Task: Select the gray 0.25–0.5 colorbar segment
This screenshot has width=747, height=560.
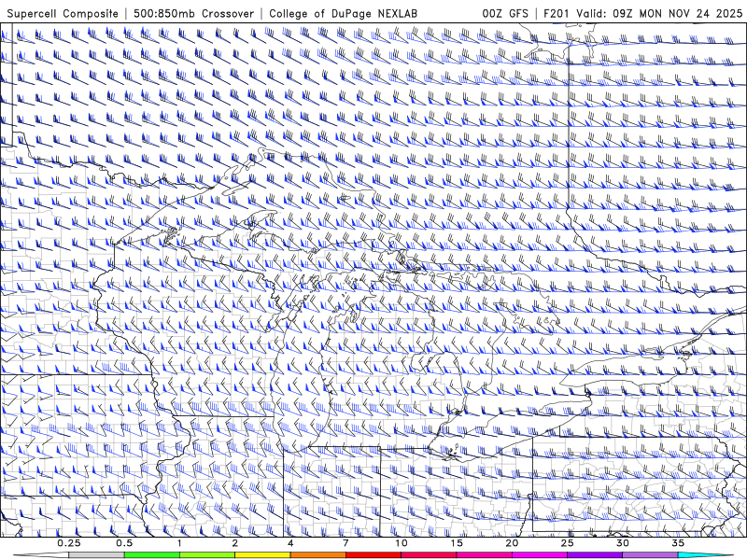Action: [96, 555]
